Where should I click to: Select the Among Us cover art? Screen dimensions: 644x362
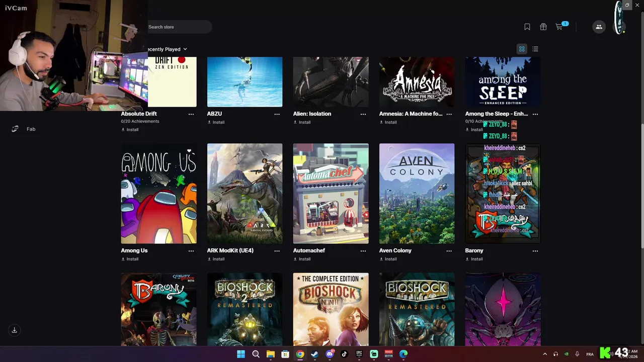click(x=158, y=194)
